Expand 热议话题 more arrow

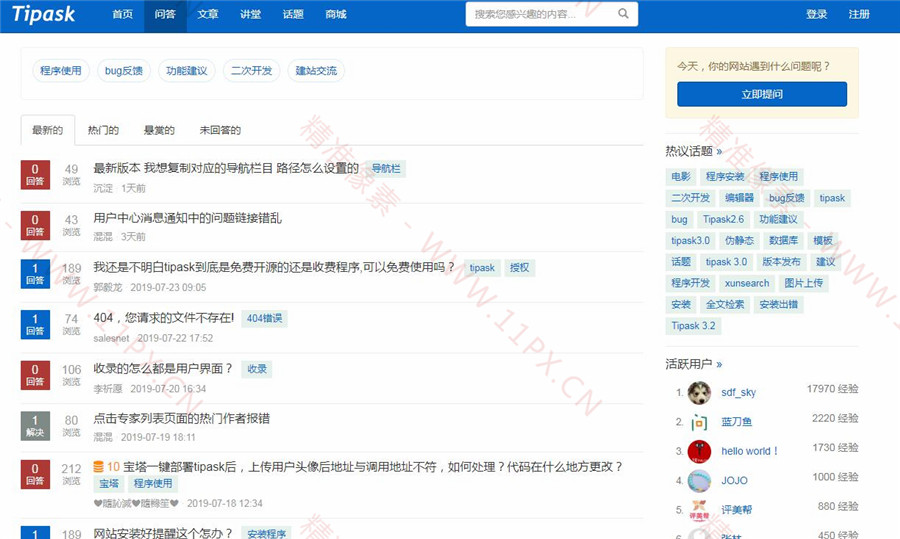click(x=719, y=152)
